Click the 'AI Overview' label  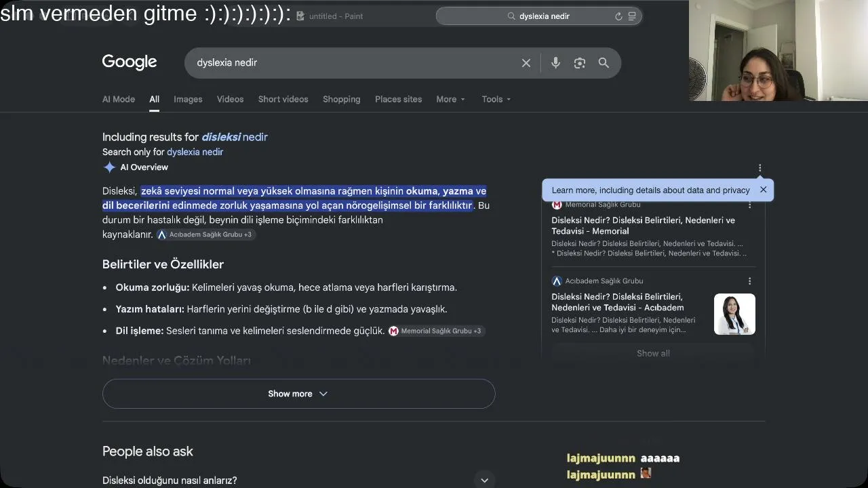click(144, 167)
